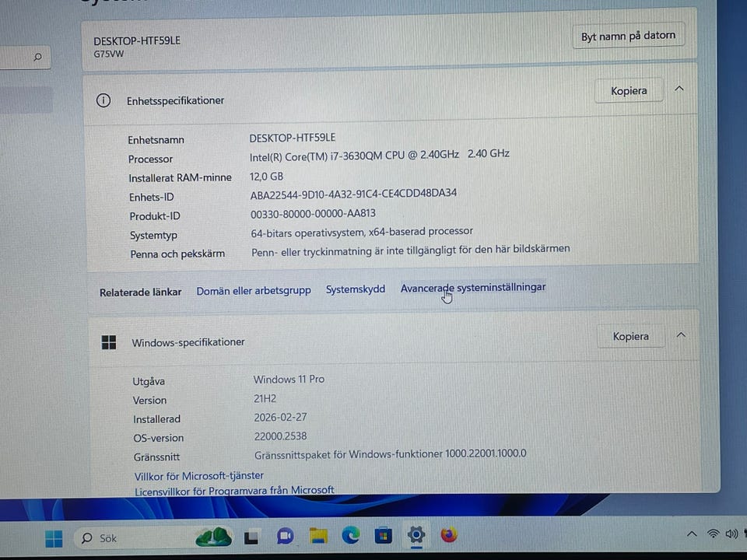Select Produkt-ID value 00330-80000-00000-AA813
Screen dimensions: 747x560
313,214
